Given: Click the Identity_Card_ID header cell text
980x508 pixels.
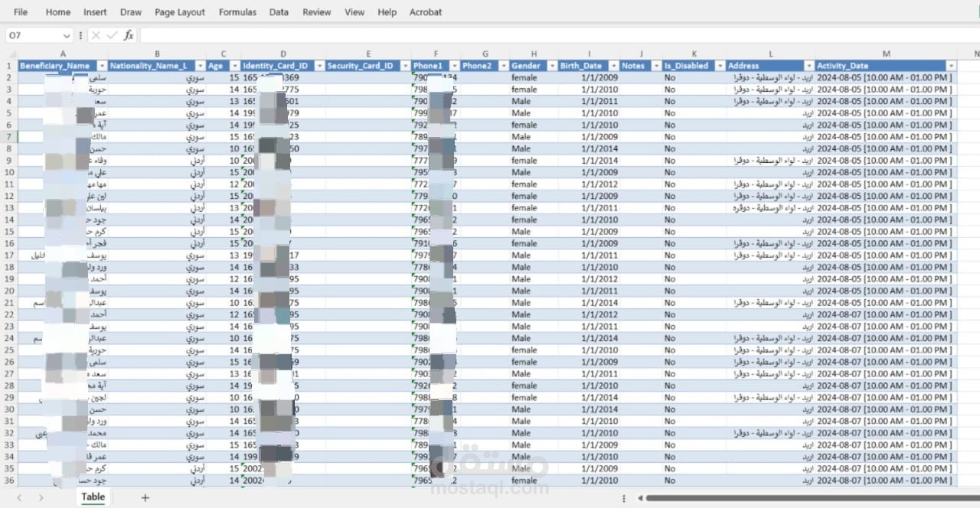Looking at the screenshot, I should (275, 66).
